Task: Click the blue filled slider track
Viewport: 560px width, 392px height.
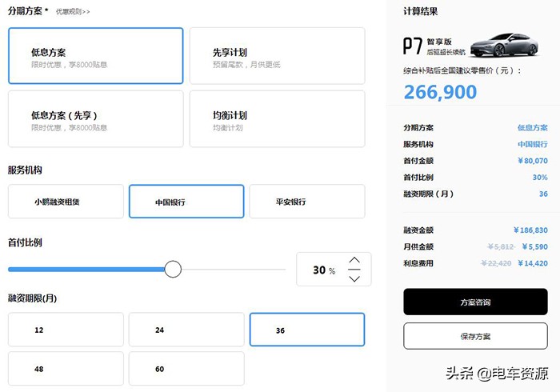Action: [x=86, y=269]
